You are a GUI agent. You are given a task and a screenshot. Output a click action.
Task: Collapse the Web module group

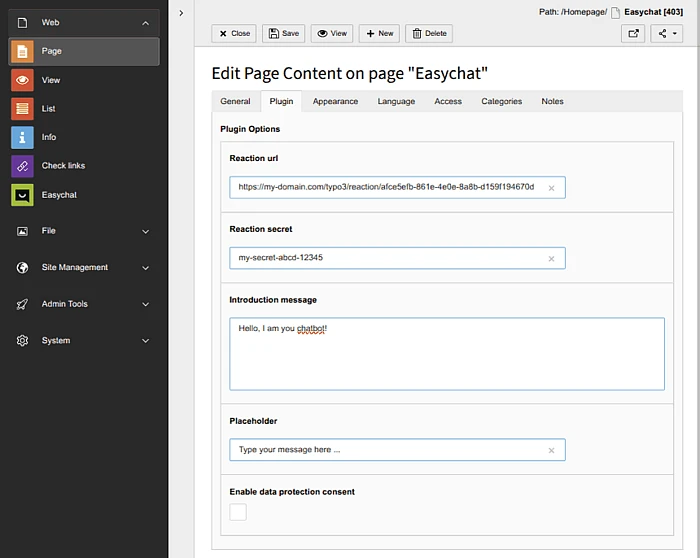[x=146, y=23]
